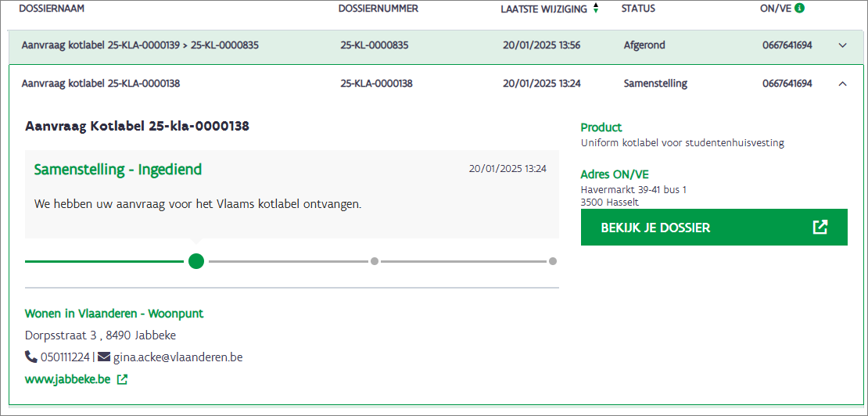Click the envelope icon beside email address
This screenshot has height=416, width=868.
click(x=104, y=357)
